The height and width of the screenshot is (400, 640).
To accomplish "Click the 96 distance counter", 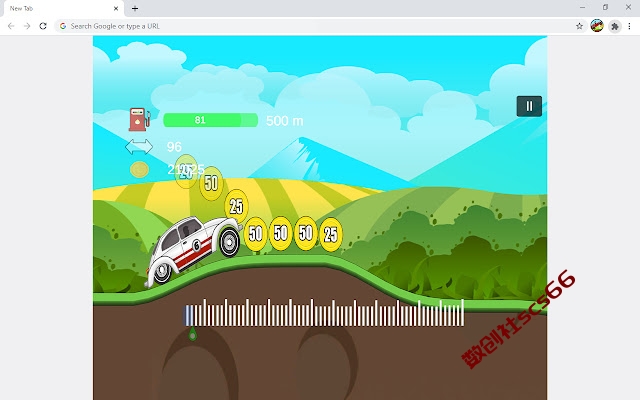I will (x=174, y=147).
